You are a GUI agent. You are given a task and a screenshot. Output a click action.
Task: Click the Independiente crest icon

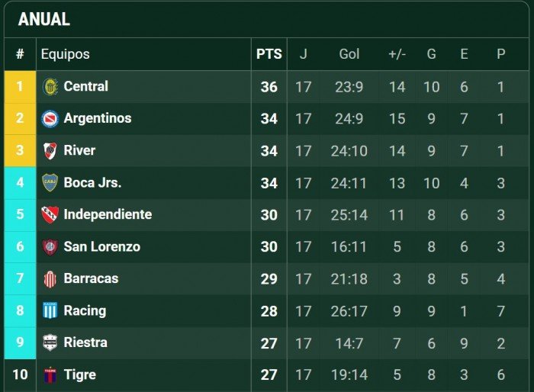[50, 215]
